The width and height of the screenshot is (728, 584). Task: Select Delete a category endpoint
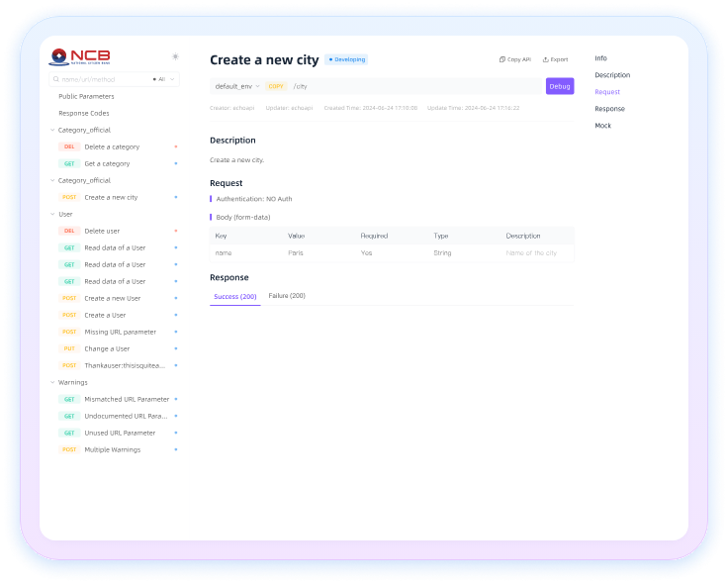pos(112,146)
